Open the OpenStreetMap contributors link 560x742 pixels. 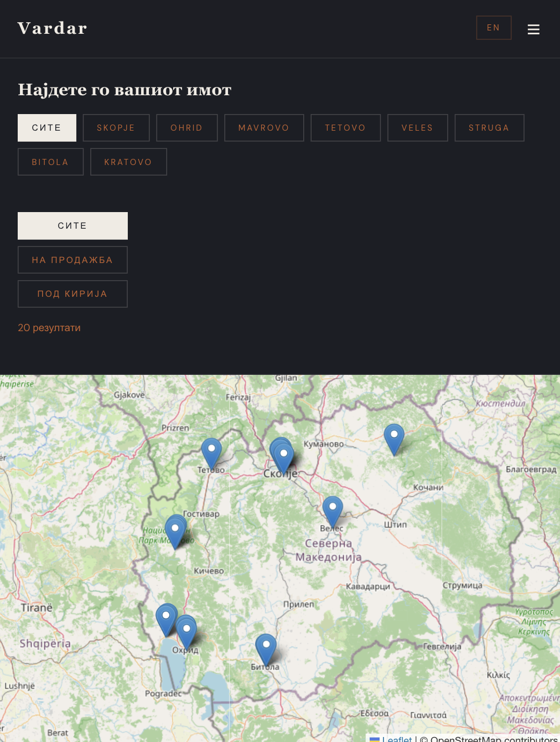point(494,739)
